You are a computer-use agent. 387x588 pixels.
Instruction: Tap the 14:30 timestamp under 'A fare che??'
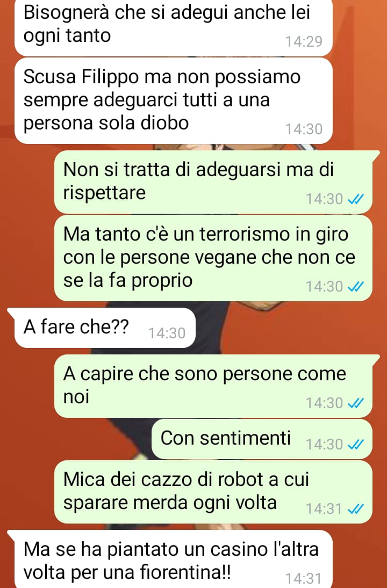point(167,333)
